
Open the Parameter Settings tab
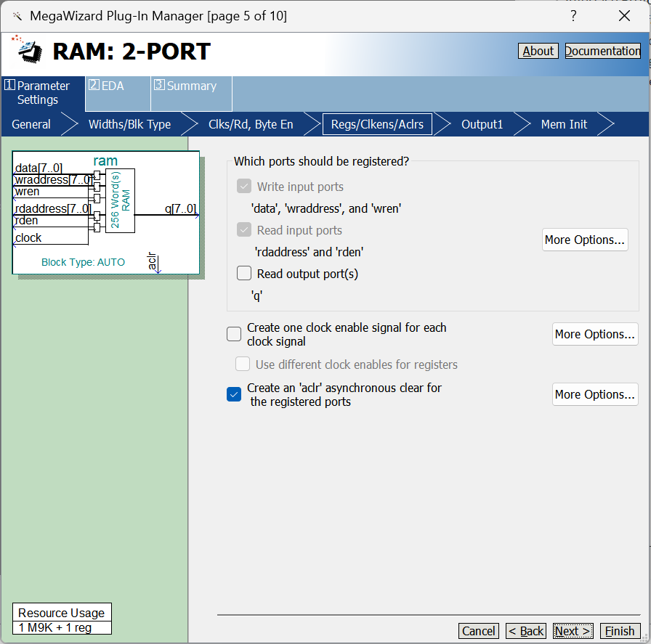click(43, 94)
